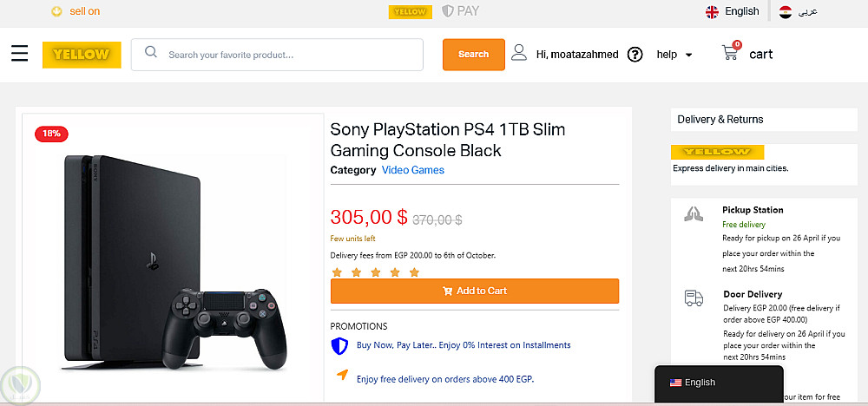
Task: Click the help question mark icon
Action: [635, 55]
